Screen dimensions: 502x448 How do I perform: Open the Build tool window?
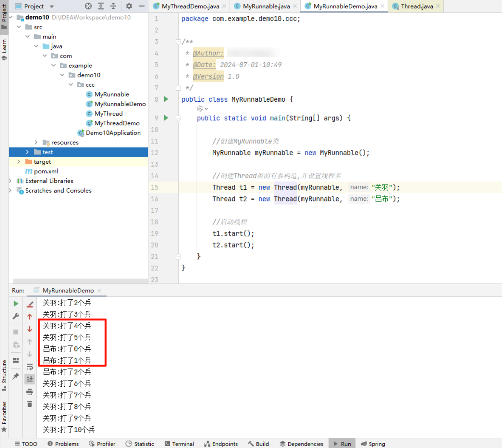pyautogui.click(x=258, y=444)
